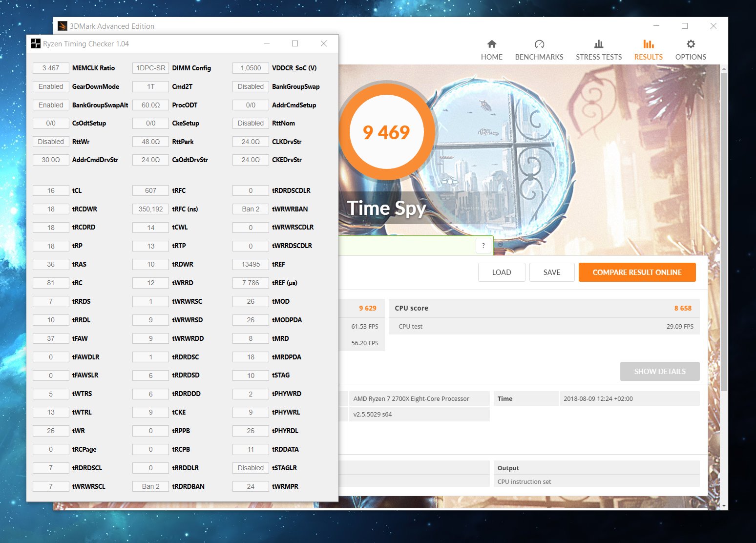Click the MEMCLK Ratio value 3 467

[51, 68]
